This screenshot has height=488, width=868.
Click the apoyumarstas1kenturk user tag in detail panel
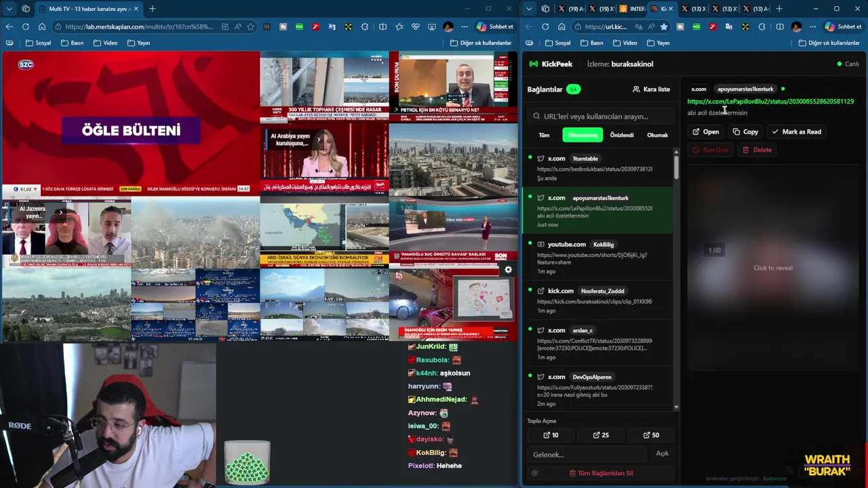click(745, 89)
